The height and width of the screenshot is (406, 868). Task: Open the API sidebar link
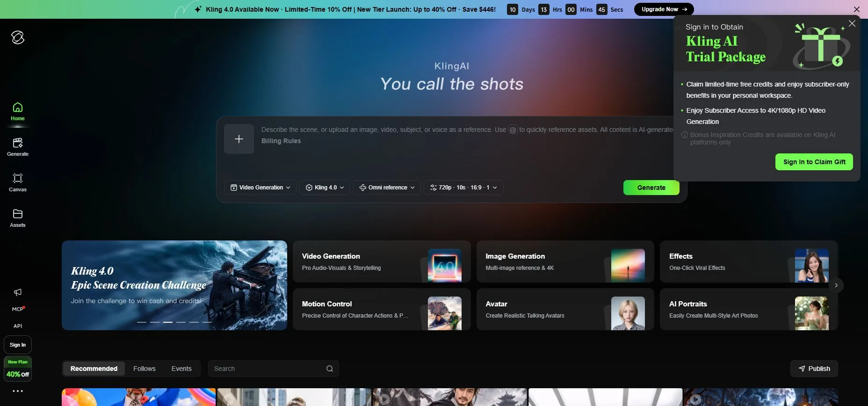pos(18,326)
